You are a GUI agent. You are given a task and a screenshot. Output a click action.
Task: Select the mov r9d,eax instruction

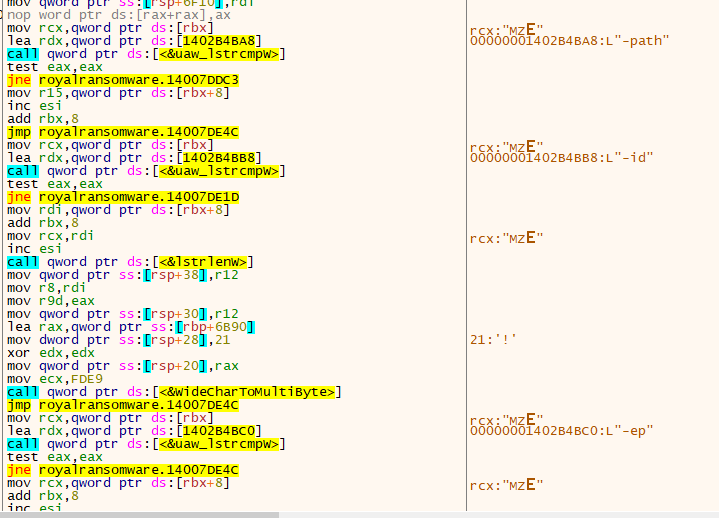click(x=51, y=301)
